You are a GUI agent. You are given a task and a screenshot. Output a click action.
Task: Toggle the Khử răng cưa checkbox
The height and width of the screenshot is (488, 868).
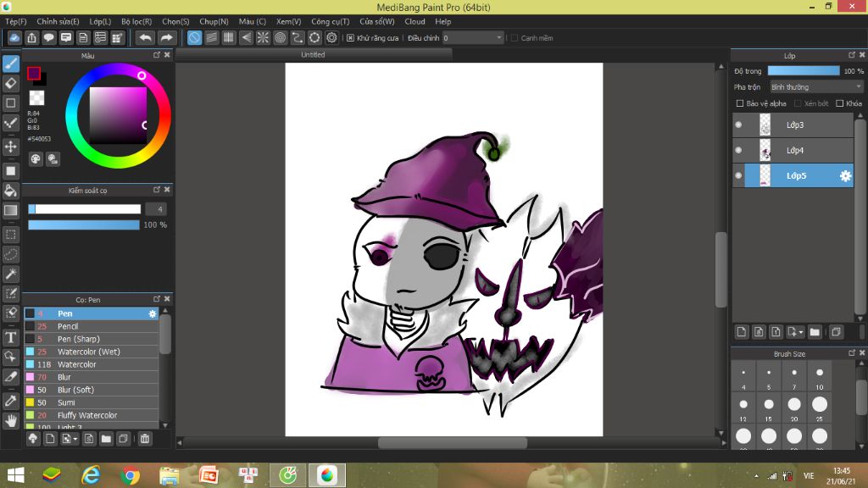pyautogui.click(x=350, y=38)
